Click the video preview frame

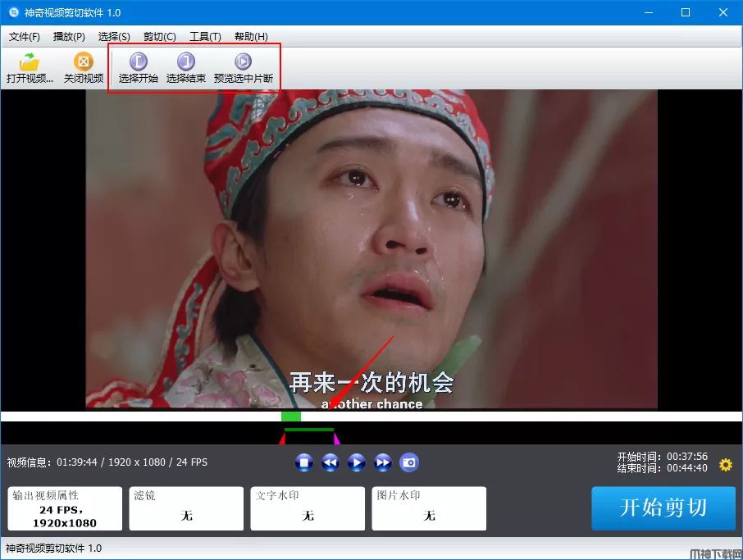point(371,249)
